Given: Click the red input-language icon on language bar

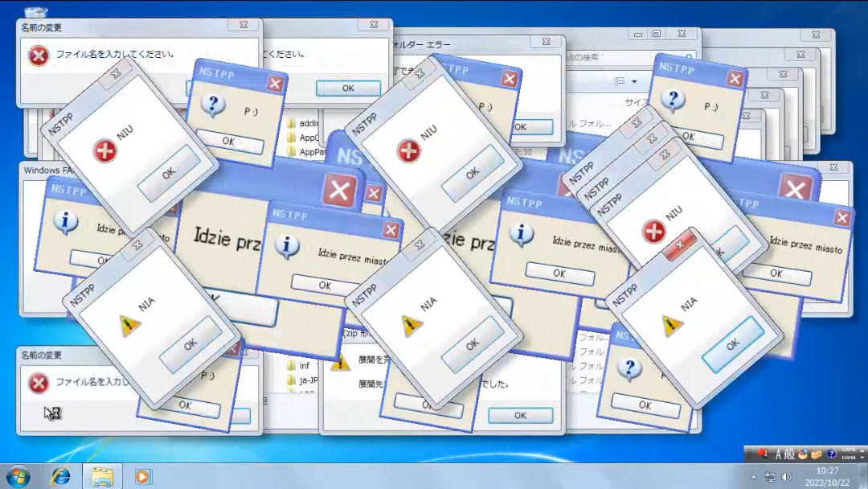Looking at the screenshot, I should tap(762, 454).
